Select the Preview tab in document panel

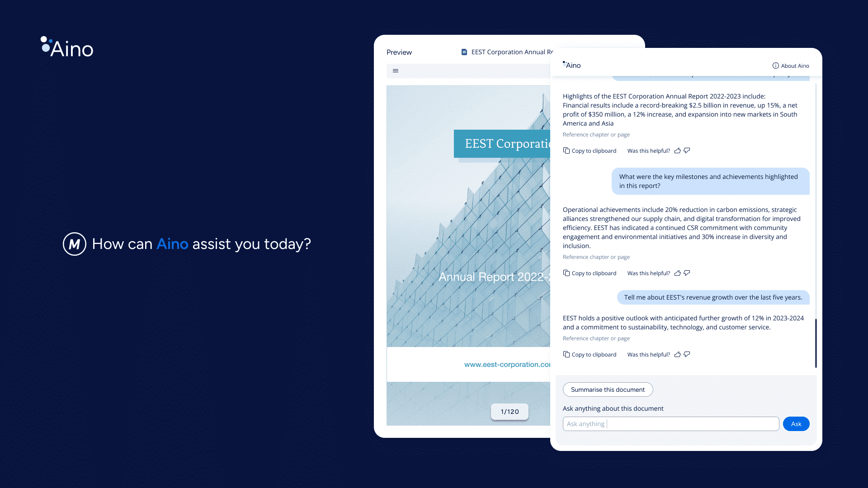(400, 52)
